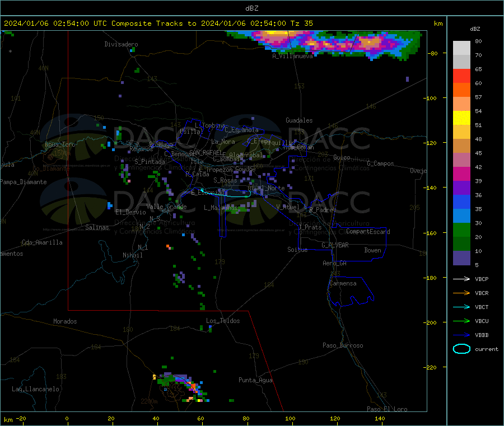Click the 'km' label at top right
Image resolution: width=504 pixels, height=426 pixels.
(438, 24)
